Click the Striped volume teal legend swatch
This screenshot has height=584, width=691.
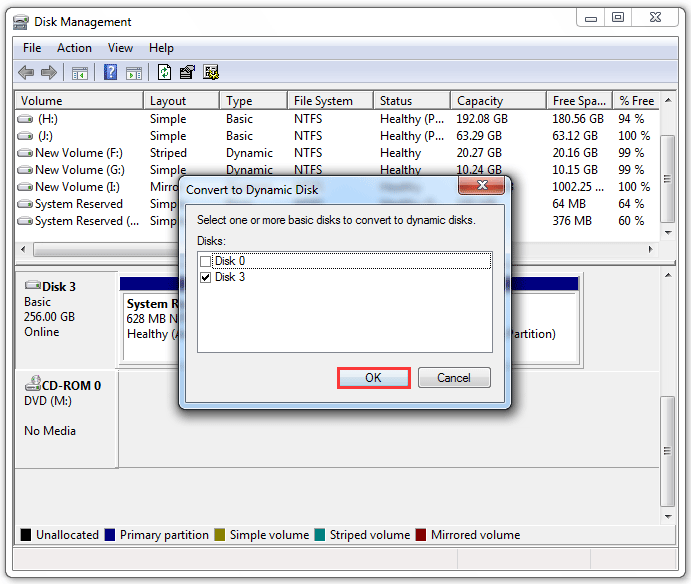click(x=319, y=535)
